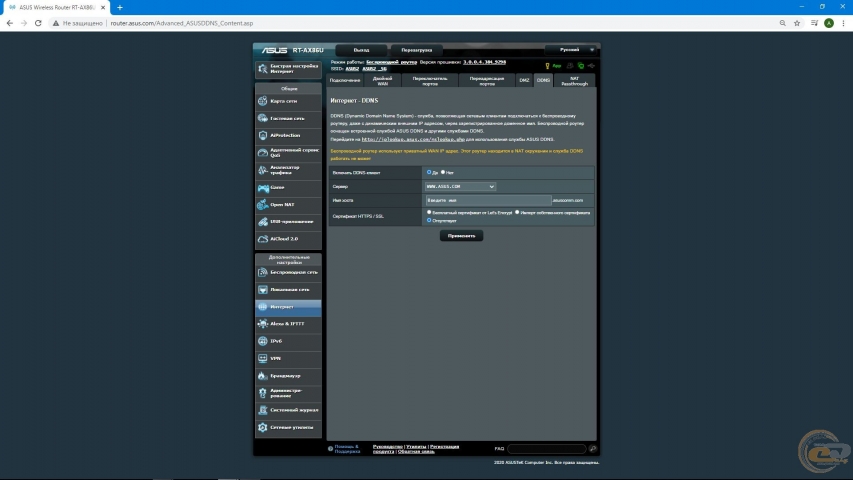Open Администрирование sidebar item

[x=288, y=393]
